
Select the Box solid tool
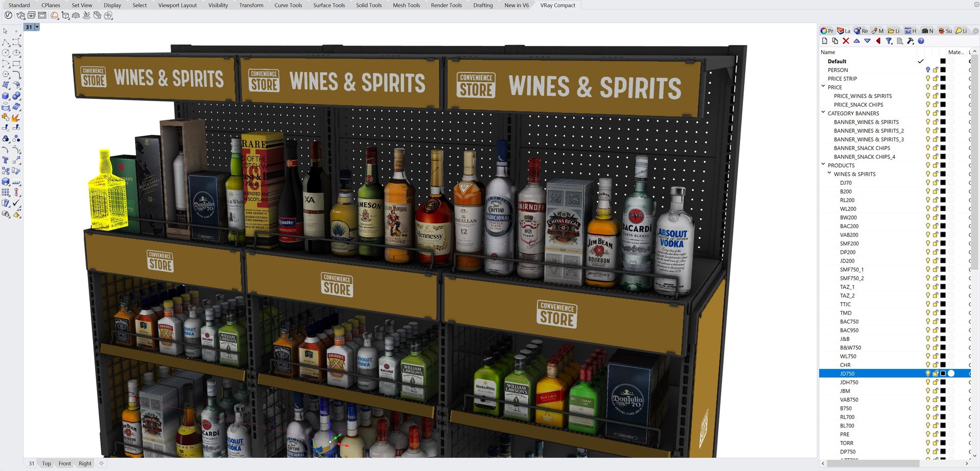6,96
